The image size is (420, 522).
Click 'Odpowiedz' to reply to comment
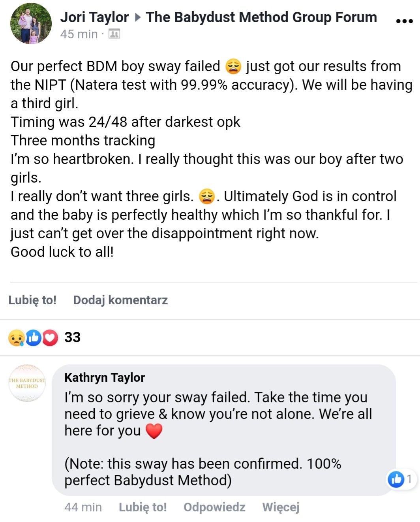(x=214, y=507)
